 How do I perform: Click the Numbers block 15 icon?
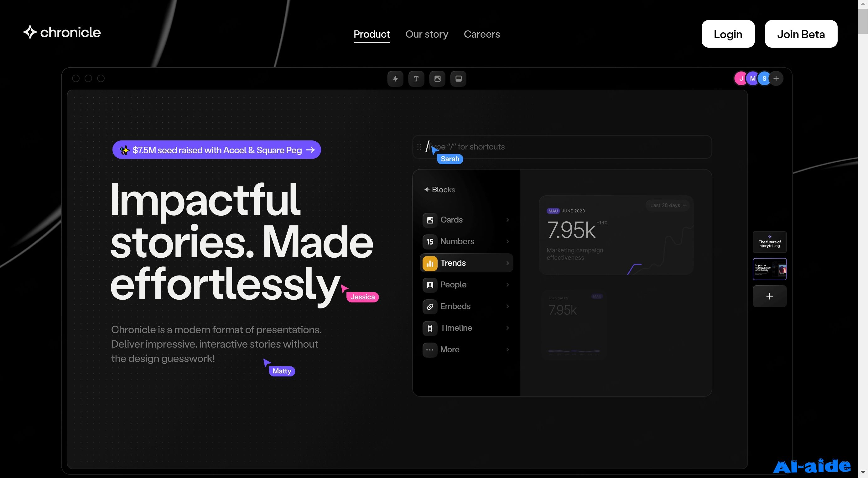(x=430, y=242)
